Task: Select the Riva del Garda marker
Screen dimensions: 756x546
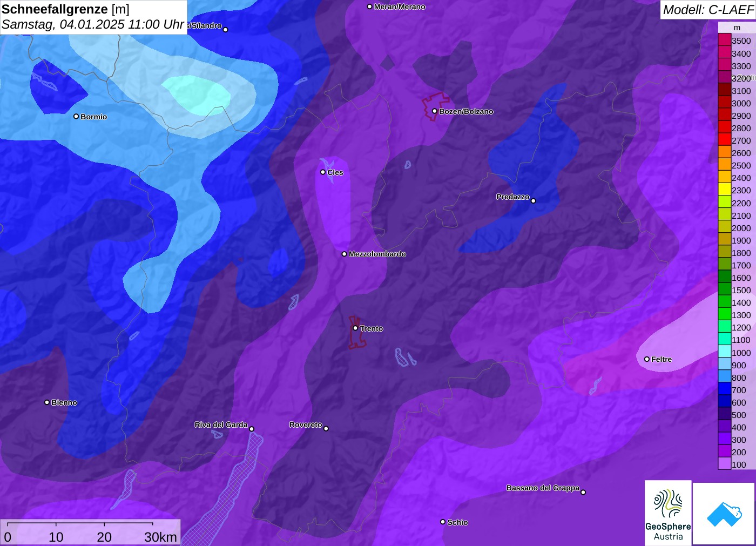Action: (252, 429)
